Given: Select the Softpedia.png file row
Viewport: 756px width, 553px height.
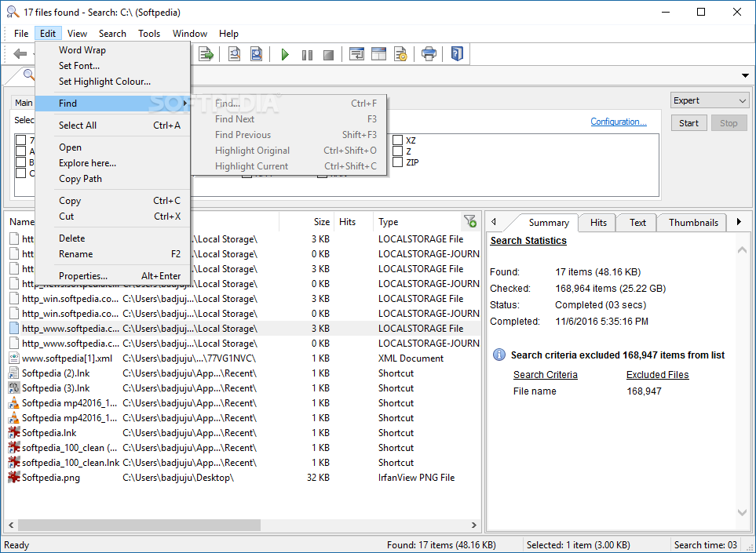Looking at the screenshot, I should [x=243, y=478].
